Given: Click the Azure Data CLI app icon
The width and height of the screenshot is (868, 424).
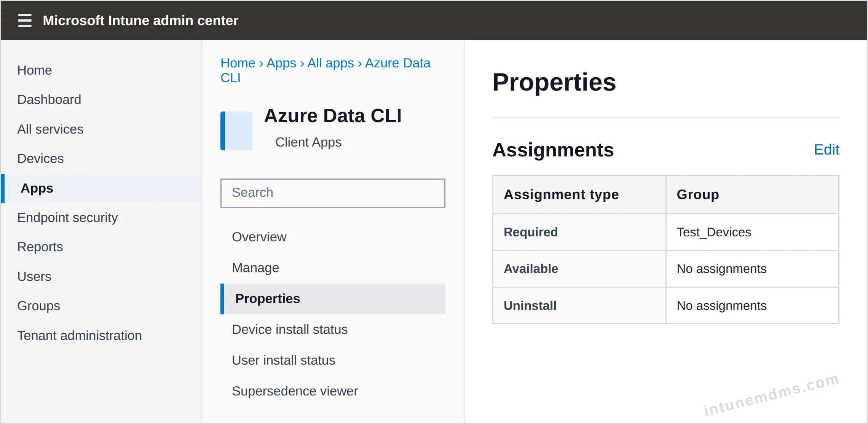Looking at the screenshot, I should [236, 131].
